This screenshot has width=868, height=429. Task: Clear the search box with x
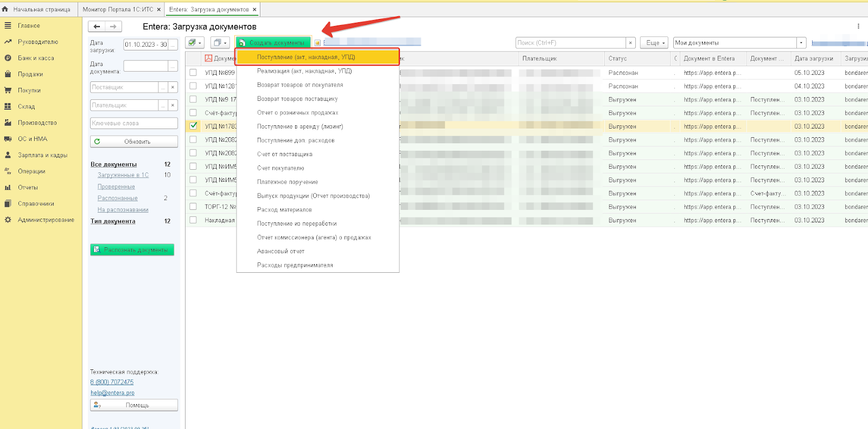click(630, 43)
